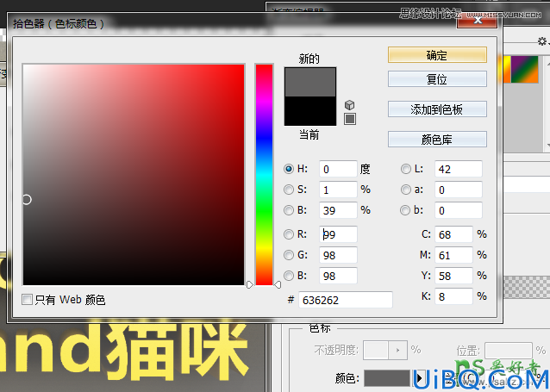Click the M magenta input showing 61
550x392 pixels.
tap(453, 255)
